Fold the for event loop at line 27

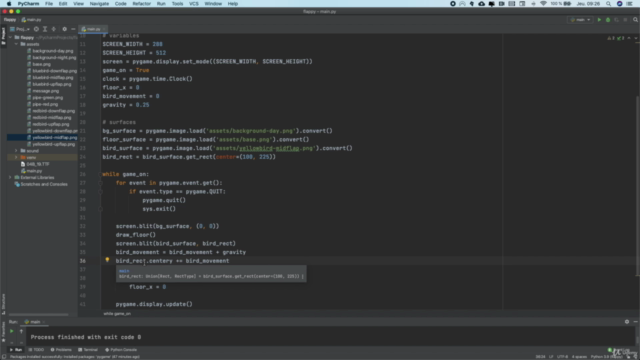coord(100,183)
